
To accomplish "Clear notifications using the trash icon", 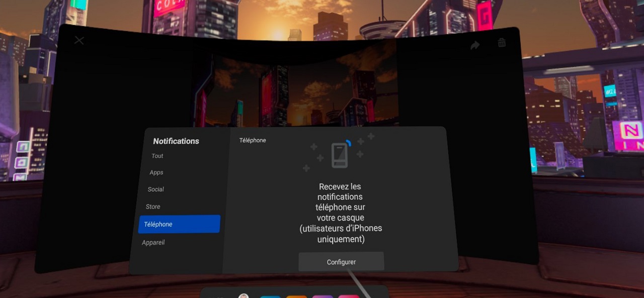I will point(501,43).
